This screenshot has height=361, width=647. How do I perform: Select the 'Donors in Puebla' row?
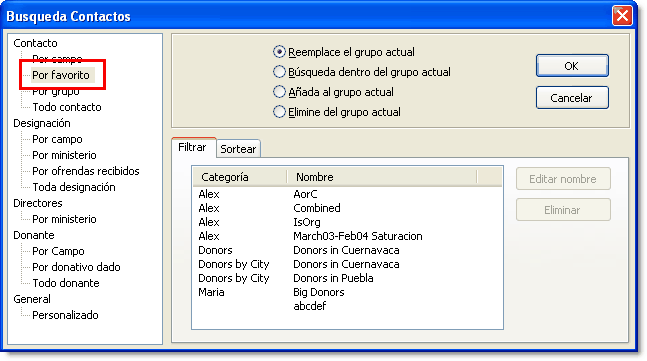click(x=347, y=278)
